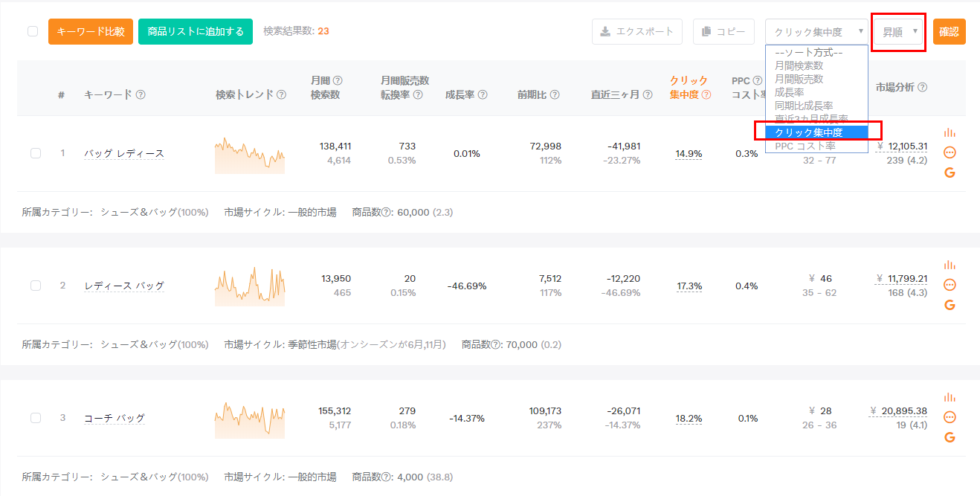
Task: Open bar chart icon for バッグ レディース row
Action: 950,132
